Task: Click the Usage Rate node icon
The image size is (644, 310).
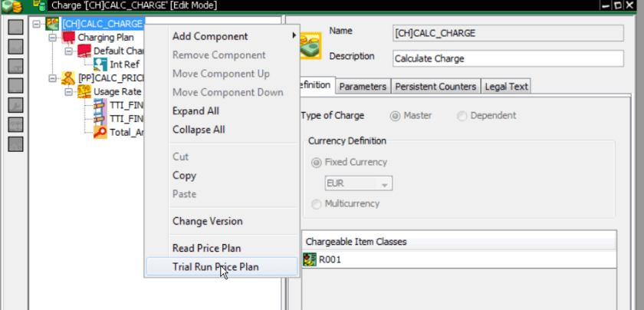Action: [x=84, y=91]
